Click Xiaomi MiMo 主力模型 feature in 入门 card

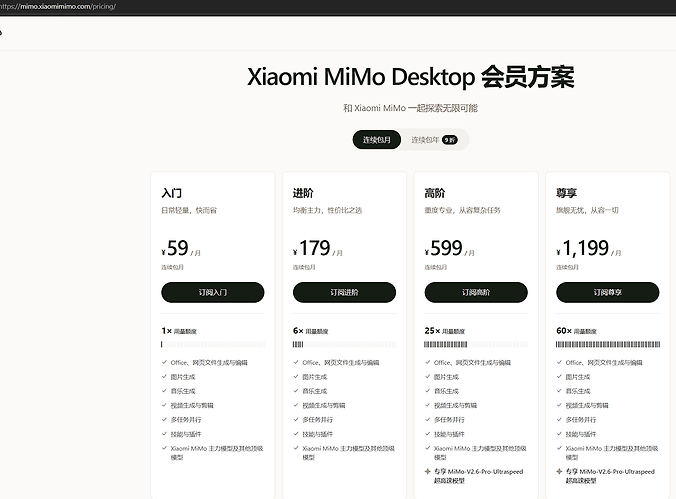[x=217, y=453]
